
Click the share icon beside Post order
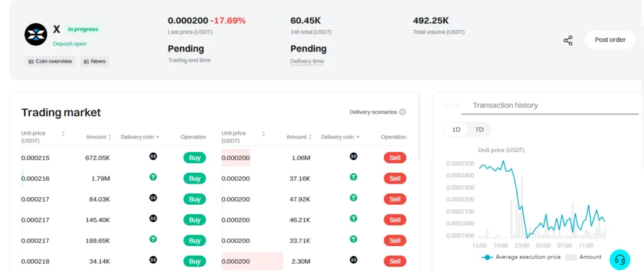pos(568,40)
